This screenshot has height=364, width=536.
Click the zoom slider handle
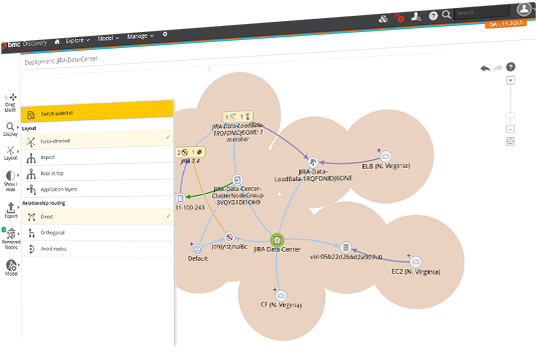point(510,115)
